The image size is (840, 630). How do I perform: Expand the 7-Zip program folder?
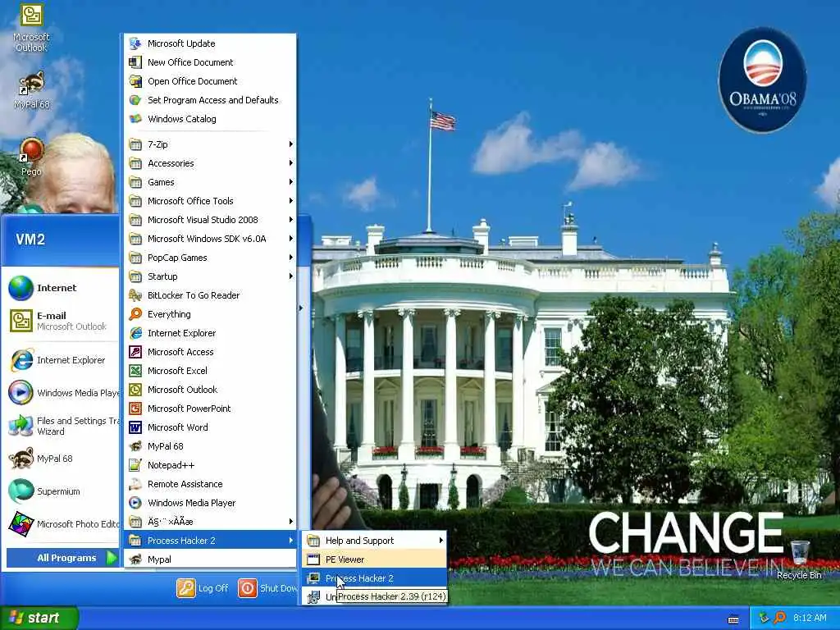tap(211, 144)
